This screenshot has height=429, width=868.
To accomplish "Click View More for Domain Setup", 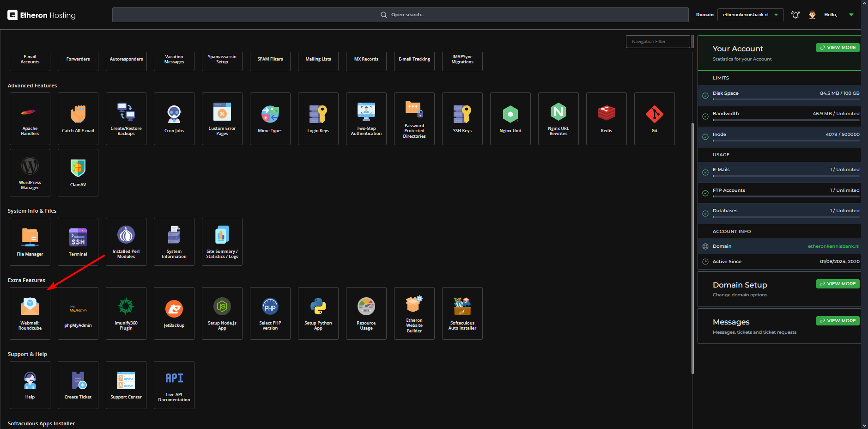I will pos(838,284).
